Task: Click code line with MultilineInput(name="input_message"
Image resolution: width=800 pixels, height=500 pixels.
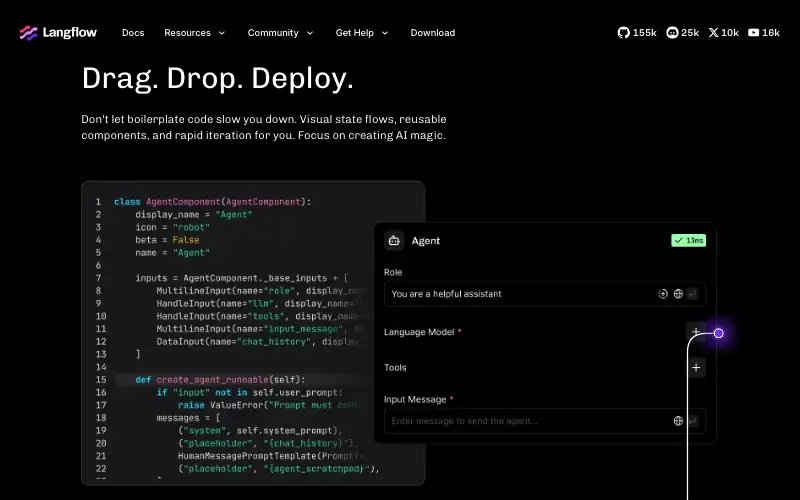Action: pyautogui.click(x=259, y=329)
